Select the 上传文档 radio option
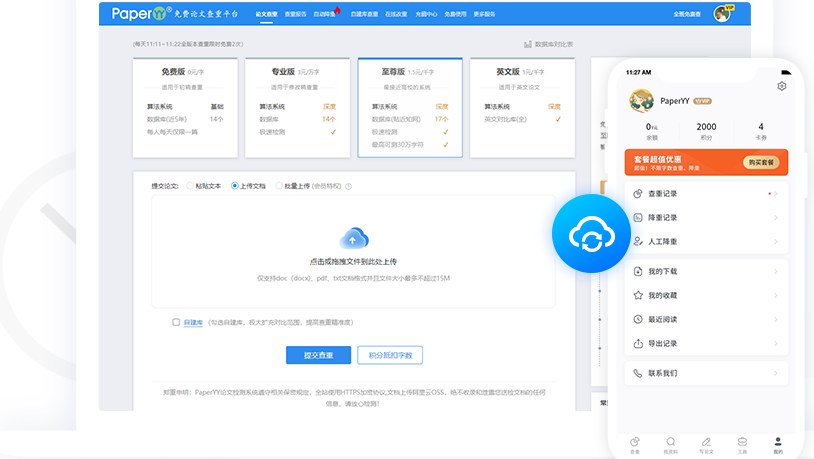This screenshot has height=459, width=814. (x=235, y=186)
